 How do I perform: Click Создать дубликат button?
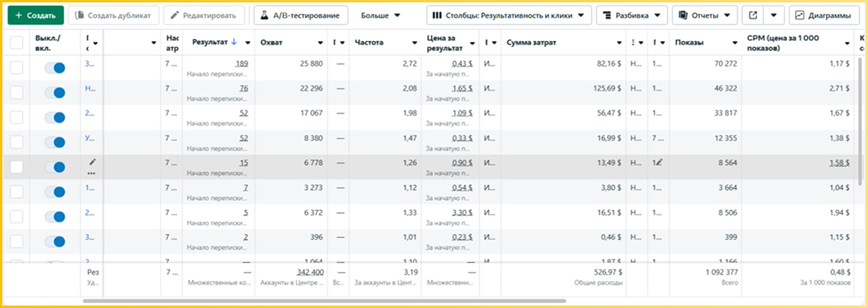pos(113,16)
